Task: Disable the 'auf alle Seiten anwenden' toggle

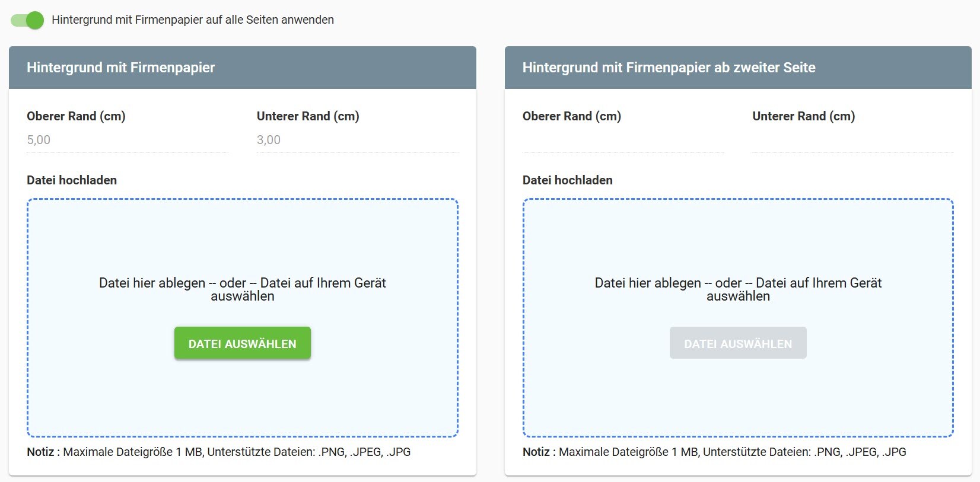Action: [x=27, y=20]
